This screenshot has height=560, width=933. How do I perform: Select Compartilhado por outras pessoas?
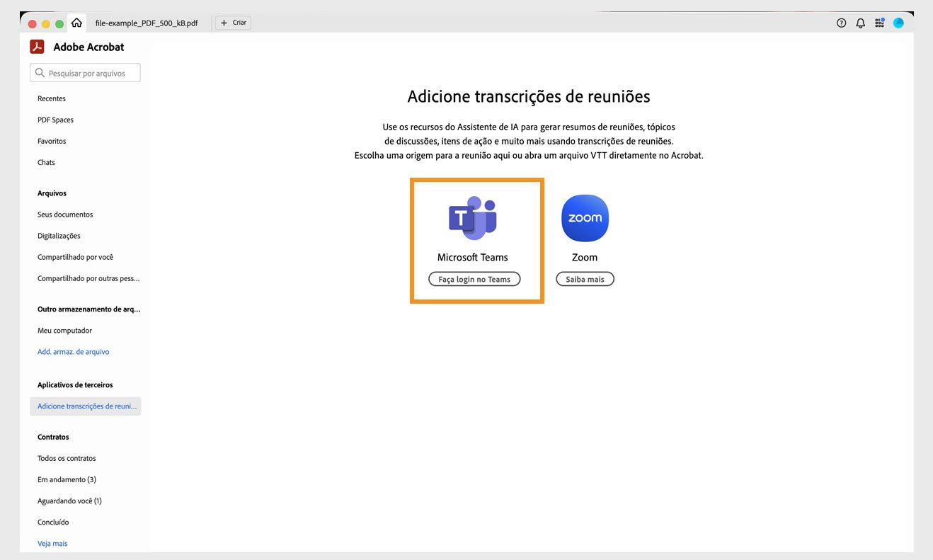pyautogui.click(x=88, y=278)
